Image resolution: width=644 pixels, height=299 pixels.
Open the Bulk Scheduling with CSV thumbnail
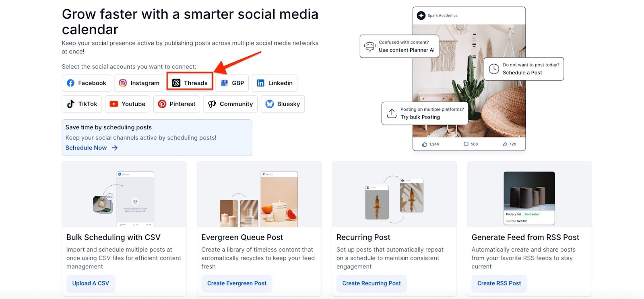click(124, 195)
